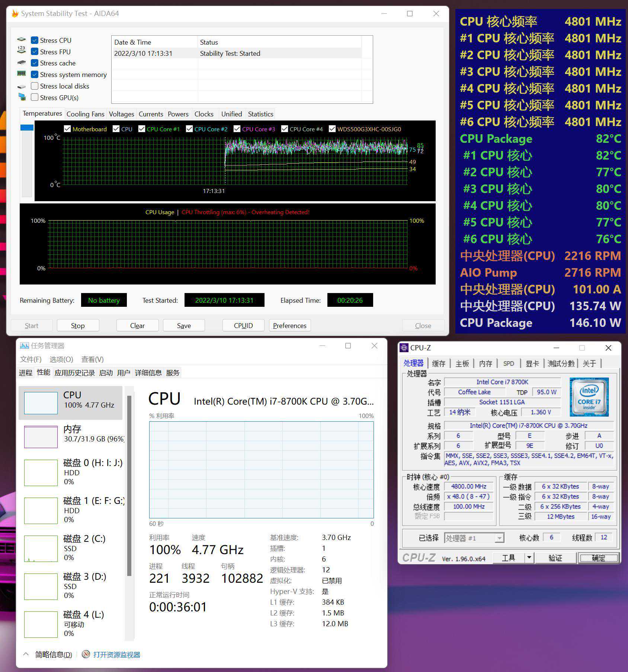Expand the Tools dropdown arrow in CPU-Z
Screen dimensions: 628x672
[529, 557]
